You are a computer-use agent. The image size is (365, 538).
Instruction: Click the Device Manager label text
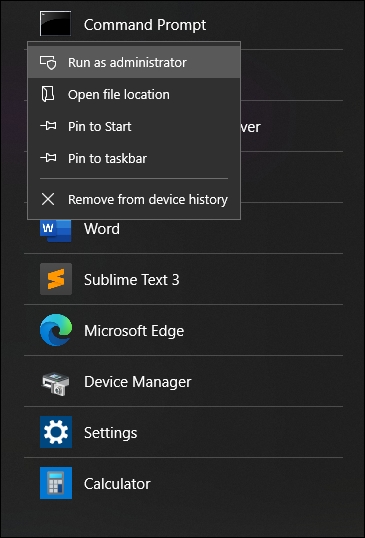(x=138, y=382)
